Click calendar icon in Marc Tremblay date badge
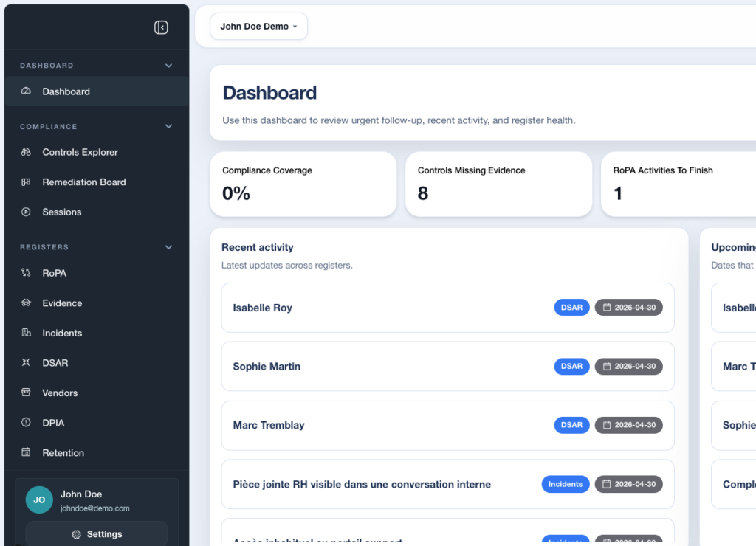Image resolution: width=756 pixels, height=546 pixels. tap(607, 425)
